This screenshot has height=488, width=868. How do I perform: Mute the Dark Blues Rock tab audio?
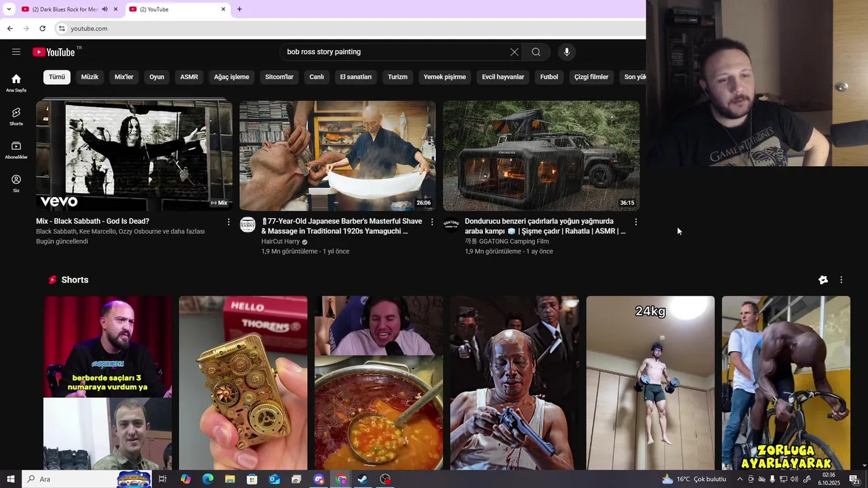(x=105, y=9)
